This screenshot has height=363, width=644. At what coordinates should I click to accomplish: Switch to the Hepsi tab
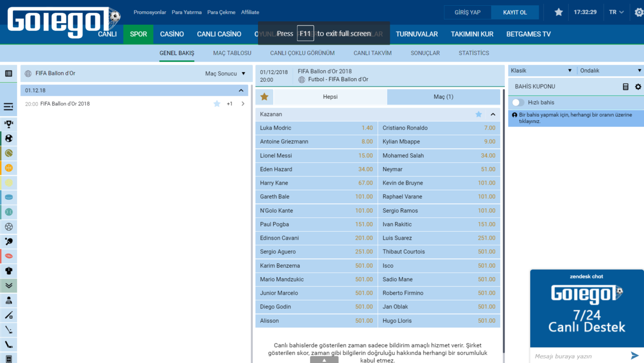click(x=330, y=97)
